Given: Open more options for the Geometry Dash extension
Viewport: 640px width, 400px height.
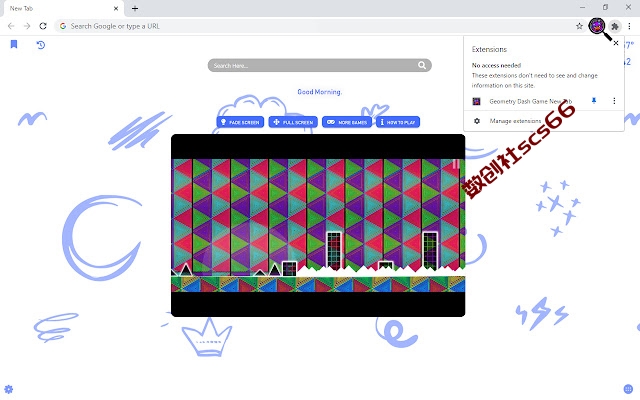Looking at the screenshot, I should coord(614,100).
